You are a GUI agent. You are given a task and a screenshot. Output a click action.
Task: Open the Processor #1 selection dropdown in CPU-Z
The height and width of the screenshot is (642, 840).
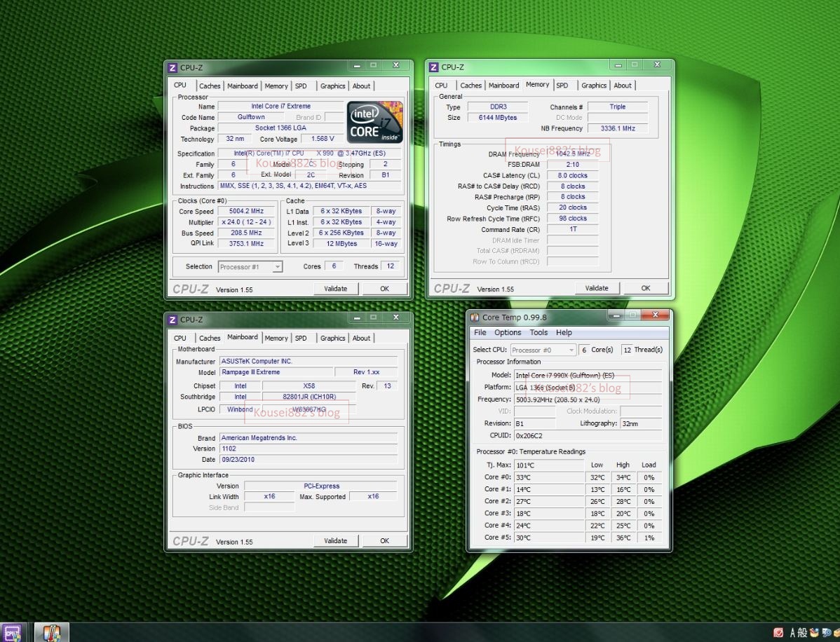[250, 266]
